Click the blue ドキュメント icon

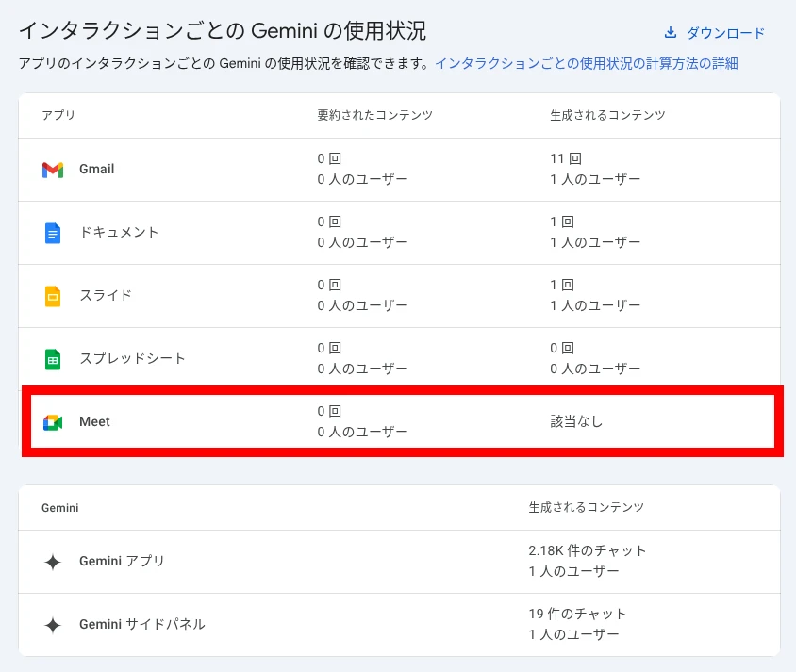(53, 233)
